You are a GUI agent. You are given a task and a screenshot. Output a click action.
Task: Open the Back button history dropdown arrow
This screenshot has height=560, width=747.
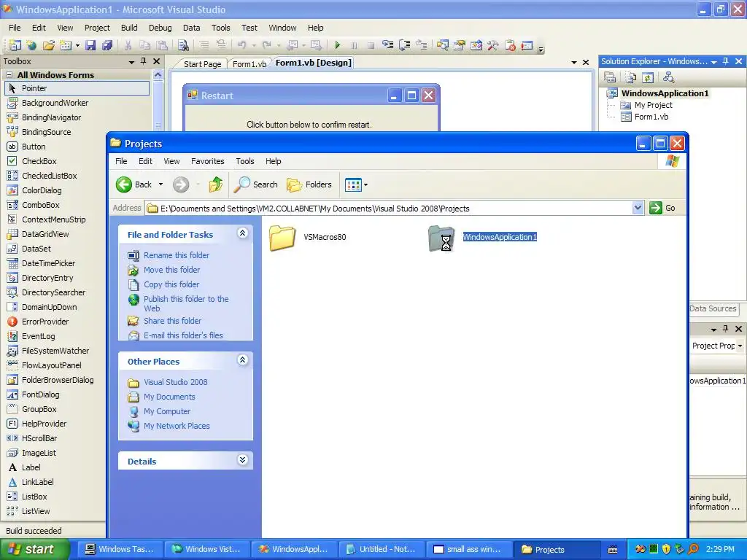160,184
